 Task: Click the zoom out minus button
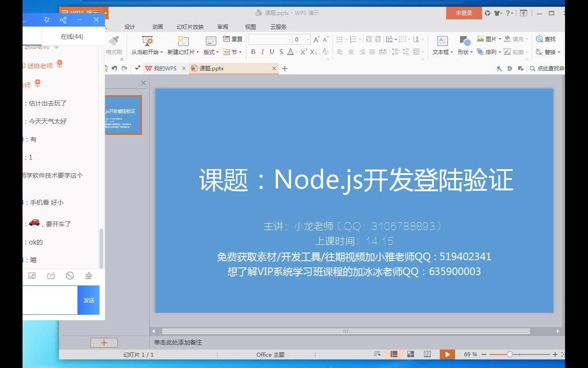[484, 354]
